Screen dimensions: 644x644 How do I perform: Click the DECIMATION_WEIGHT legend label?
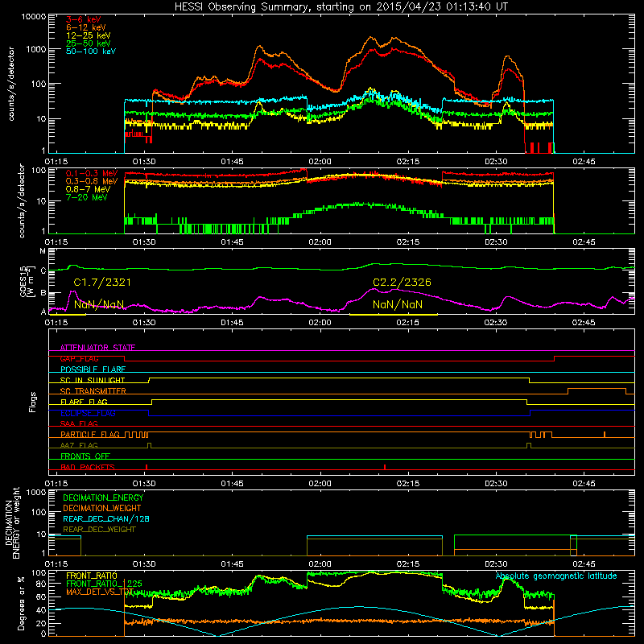pos(102,508)
